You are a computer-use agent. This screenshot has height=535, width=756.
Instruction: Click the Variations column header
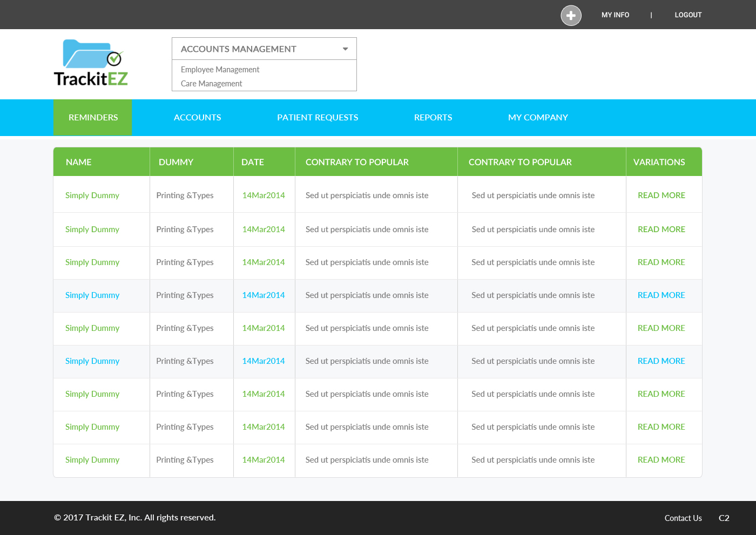click(x=659, y=162)
